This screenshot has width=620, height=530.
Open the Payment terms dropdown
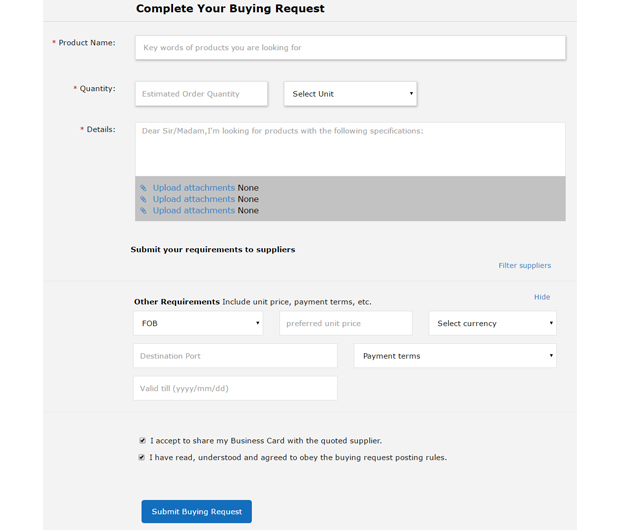[x=455, y=356]
